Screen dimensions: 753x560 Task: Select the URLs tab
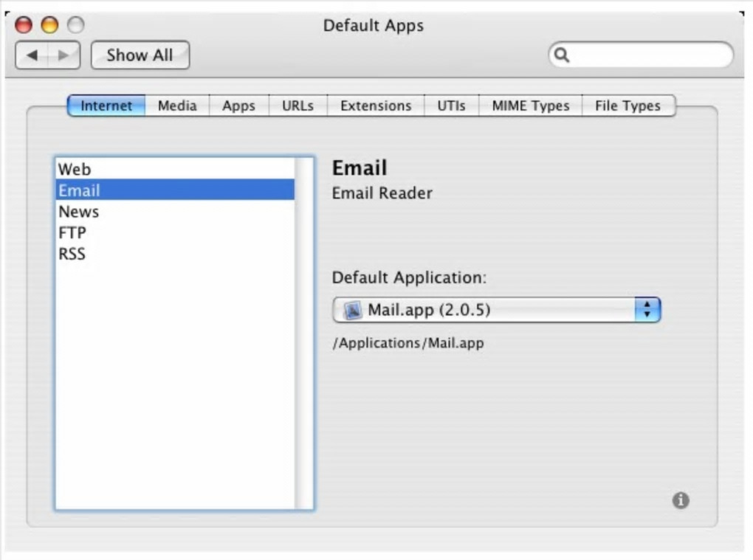pos(298,106)
